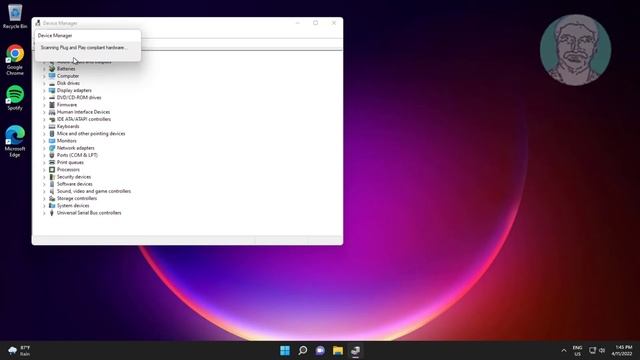Open network and volume quick settings
The width and height of the screenshot is (640, 360).
(x=597, y=351)
